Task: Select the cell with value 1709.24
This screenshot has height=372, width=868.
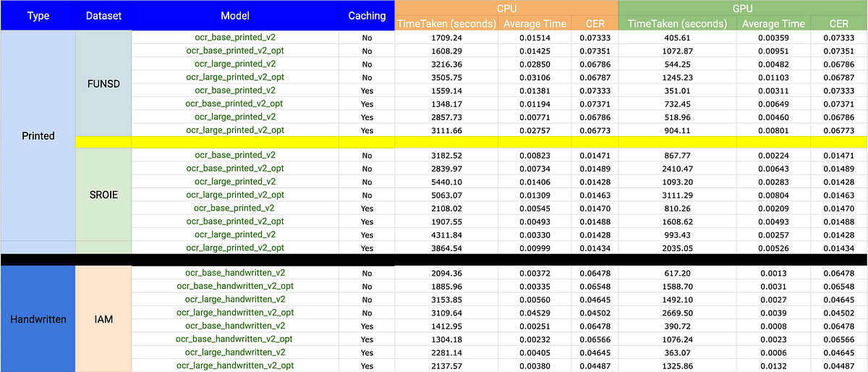Action: 446,36
